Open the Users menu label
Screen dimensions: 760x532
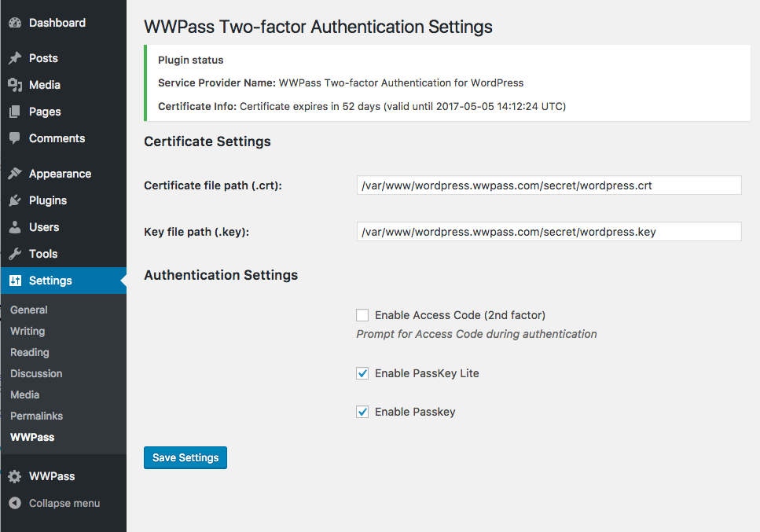pyautogui.click(x=44, y=227)
